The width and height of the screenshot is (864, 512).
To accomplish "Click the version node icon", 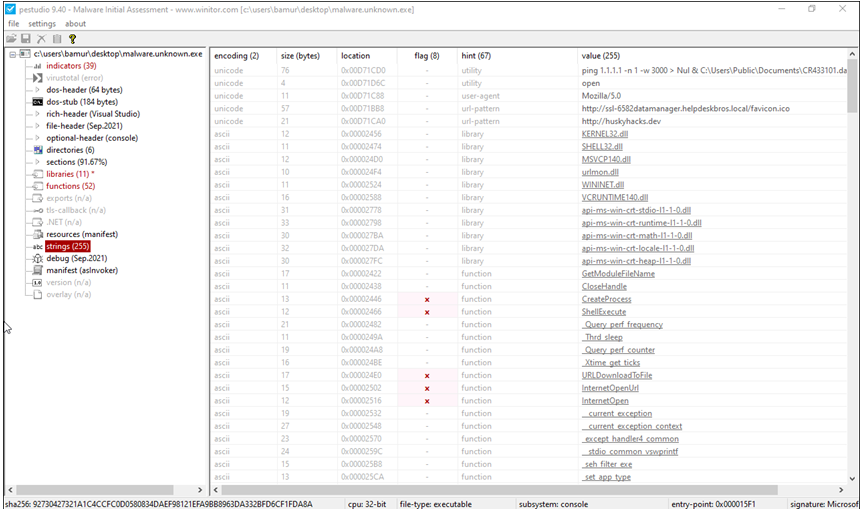I will pos(37,283).
